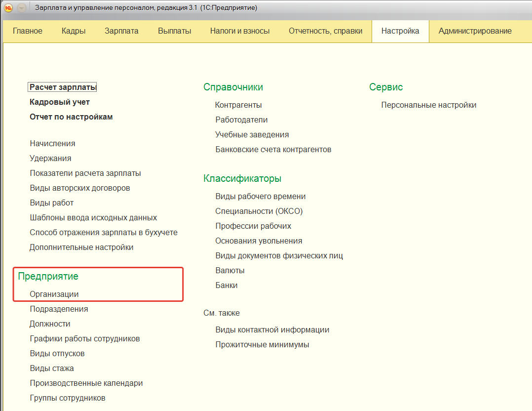Open the Кадры section tab
Image resolution: width=532 pixels, height=411 pixels.
pos(74,31)
